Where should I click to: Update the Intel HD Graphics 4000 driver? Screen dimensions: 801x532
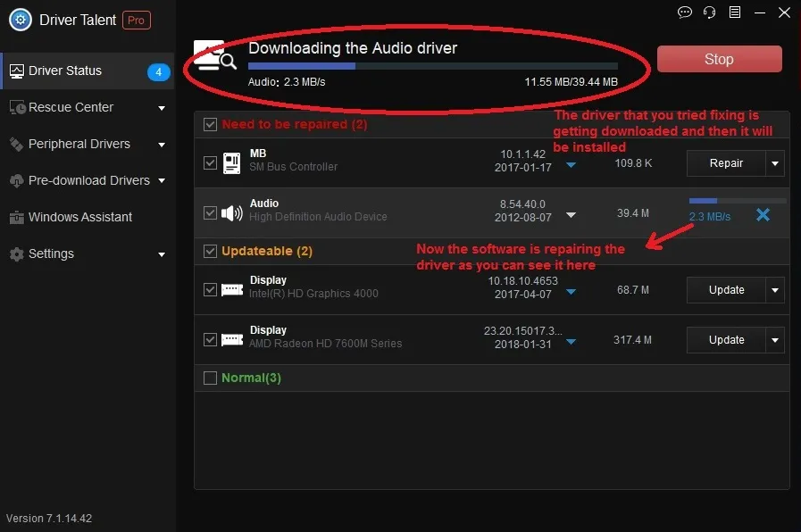[x=726, y=290]
